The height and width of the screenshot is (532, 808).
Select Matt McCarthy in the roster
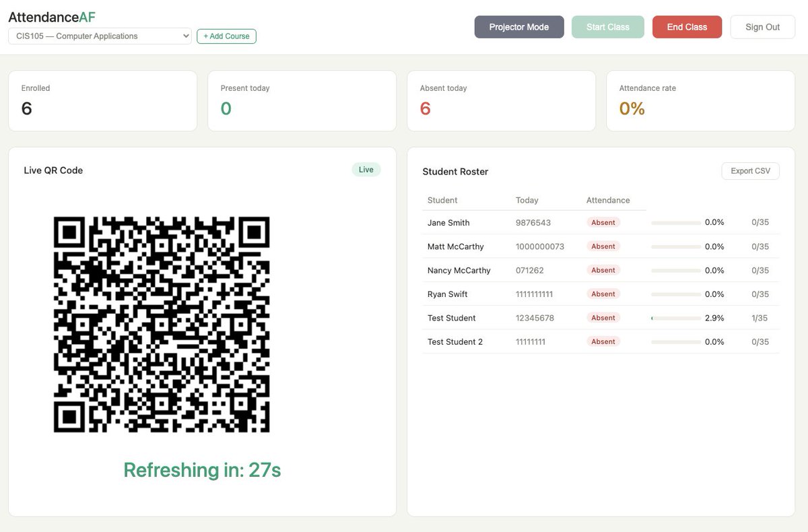point(456,246)
